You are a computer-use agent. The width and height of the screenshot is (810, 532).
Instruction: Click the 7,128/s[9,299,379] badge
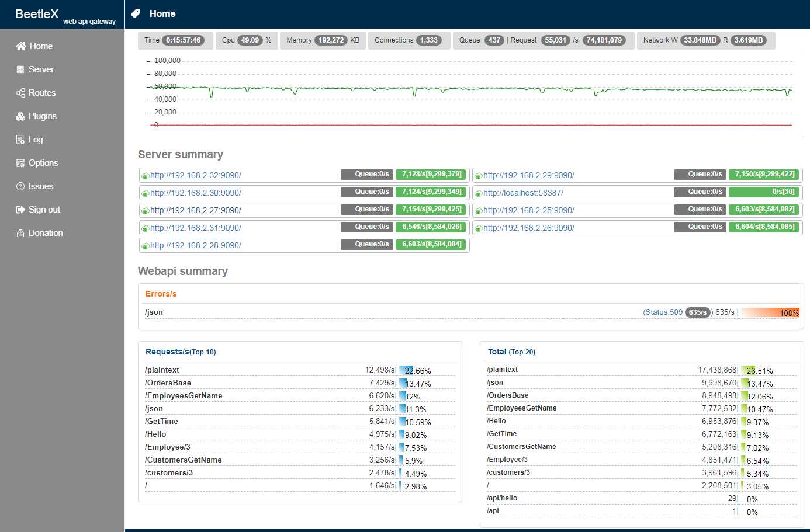431,175
